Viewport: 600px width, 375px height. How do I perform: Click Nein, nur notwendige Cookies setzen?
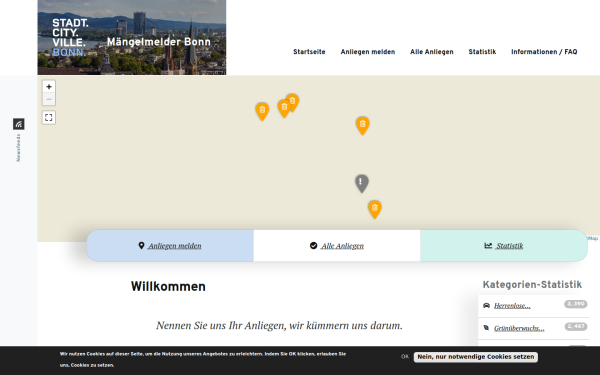coord(476,357)
